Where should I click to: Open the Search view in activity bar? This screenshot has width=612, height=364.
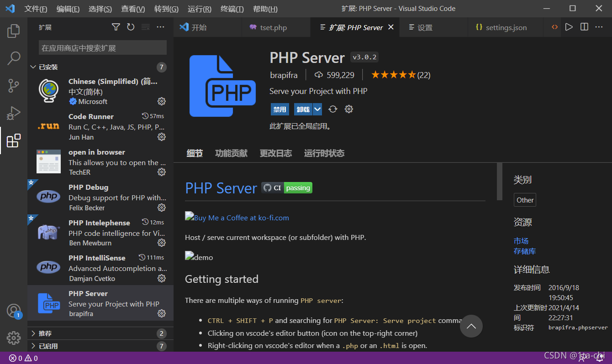click(x=14, y=58)
